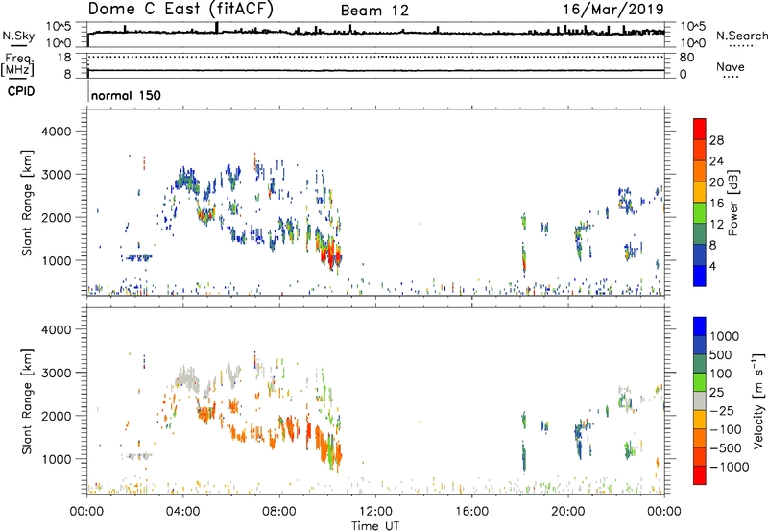768x532 pixels.
Task: Select the '18' frequency axis tick
Action: (x=64, y=58)
